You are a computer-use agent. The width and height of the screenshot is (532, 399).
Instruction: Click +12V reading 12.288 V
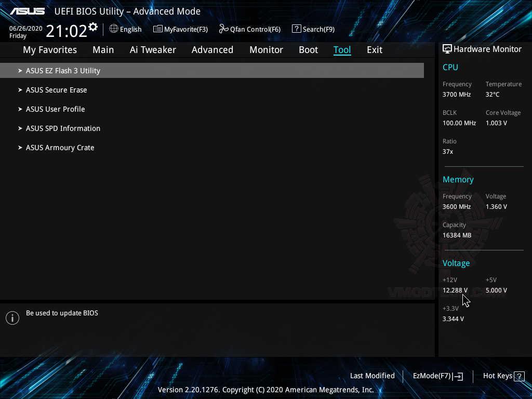coord(455,290)
